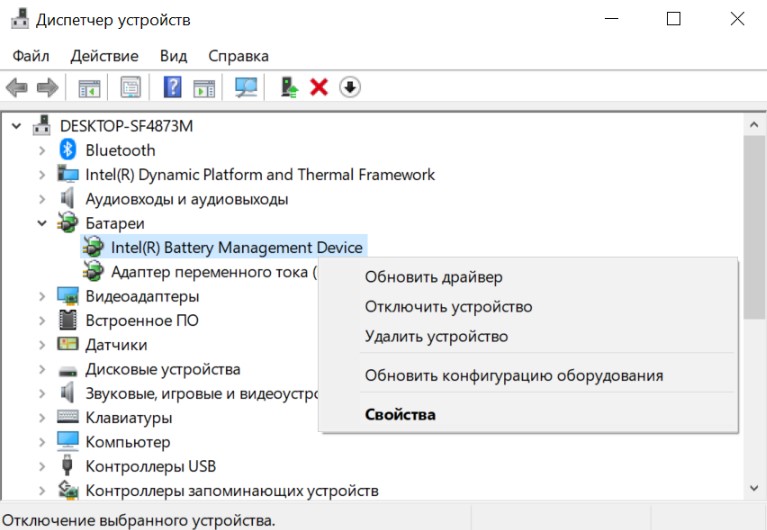Click the back arrow toolbar button
The image size is (767, 530).
17,88
